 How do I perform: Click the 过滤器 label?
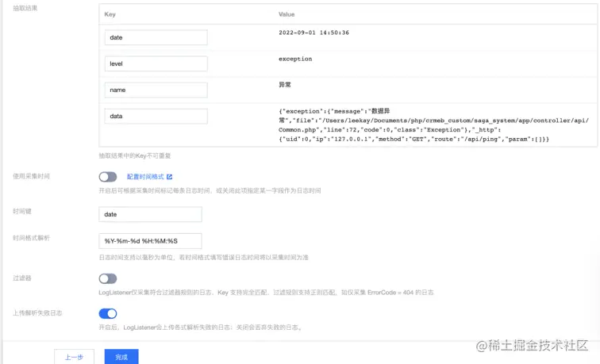click(22, 278)
